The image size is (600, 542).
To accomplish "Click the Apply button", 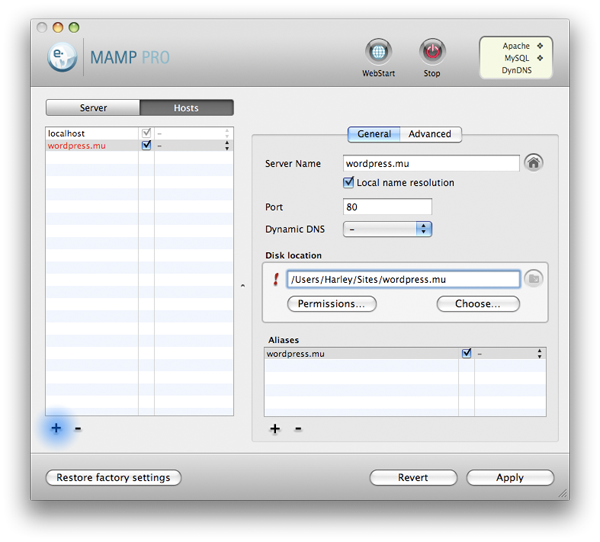I will click(509, 478).
